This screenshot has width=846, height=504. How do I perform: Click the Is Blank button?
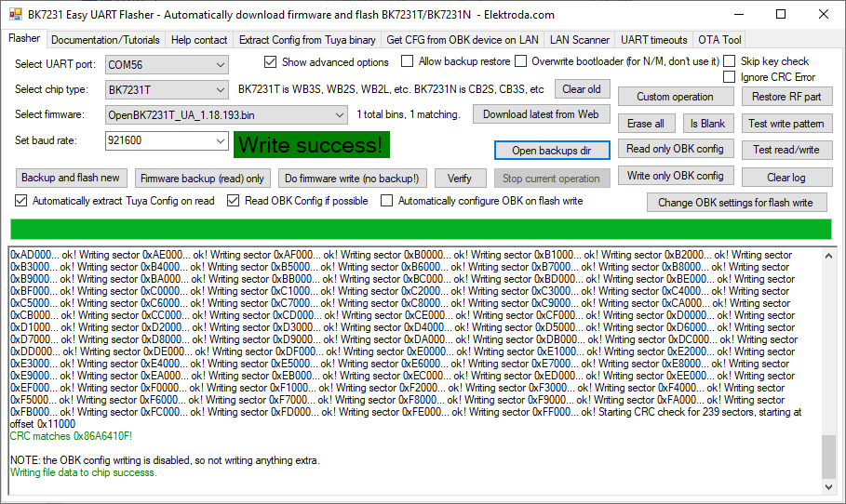pos(707,124)
